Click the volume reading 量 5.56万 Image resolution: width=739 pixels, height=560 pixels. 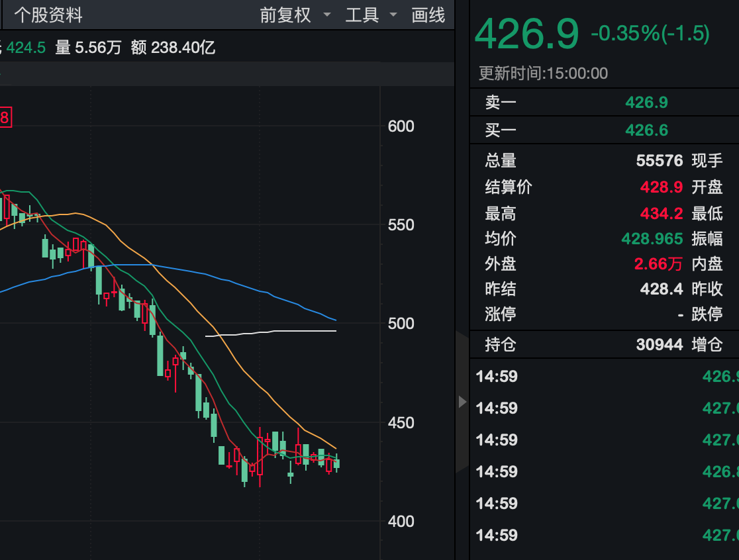pyautogui.click(x=88, y=48)
